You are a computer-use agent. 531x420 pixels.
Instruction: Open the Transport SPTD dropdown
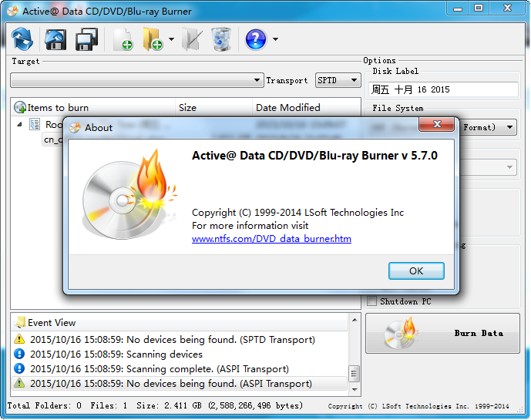click(x=354, y=80)
